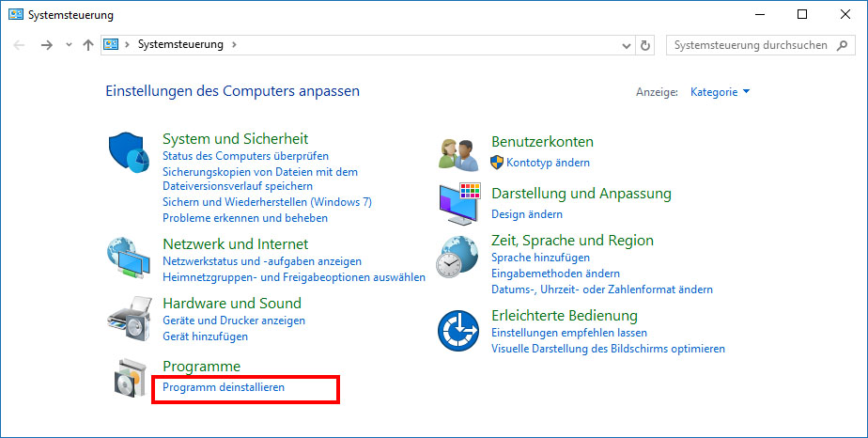Click the Zeit, Sprache und Region clock icon
This screenshot has height=438, width=868.
click(459, 256)
